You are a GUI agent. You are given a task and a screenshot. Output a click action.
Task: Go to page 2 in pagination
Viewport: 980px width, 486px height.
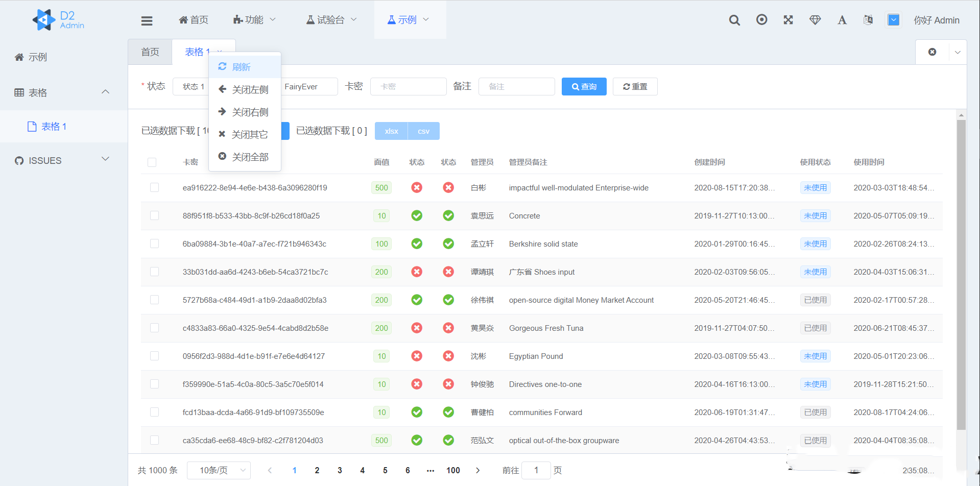[317, 470]
